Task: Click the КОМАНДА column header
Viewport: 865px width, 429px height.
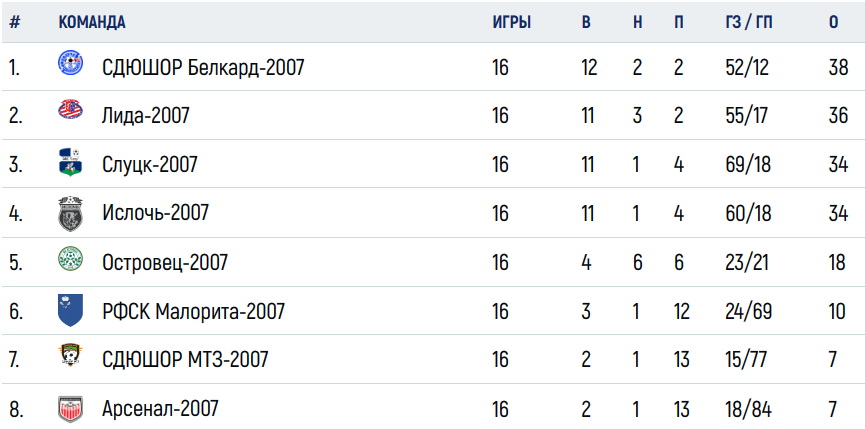Action: pos(92,23)
